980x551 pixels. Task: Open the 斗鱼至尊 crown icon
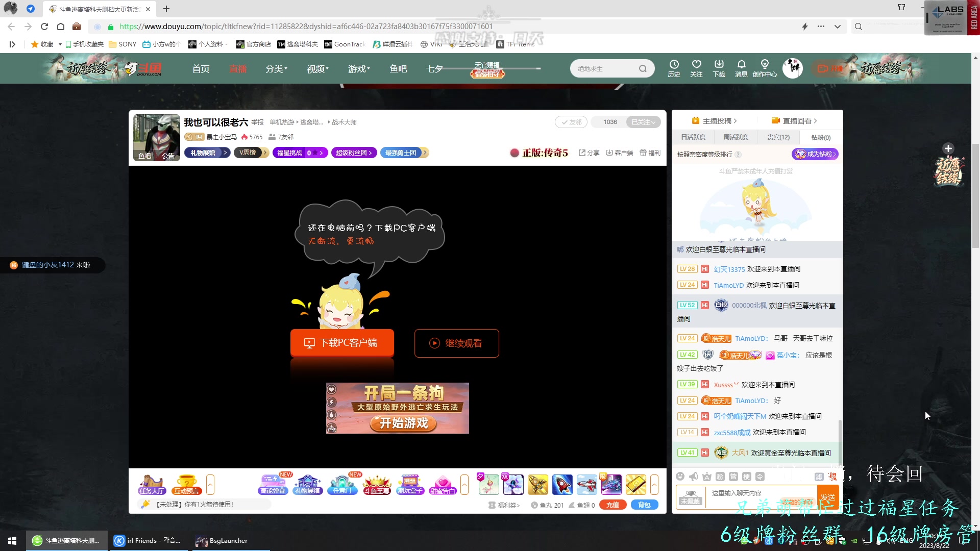377,485
